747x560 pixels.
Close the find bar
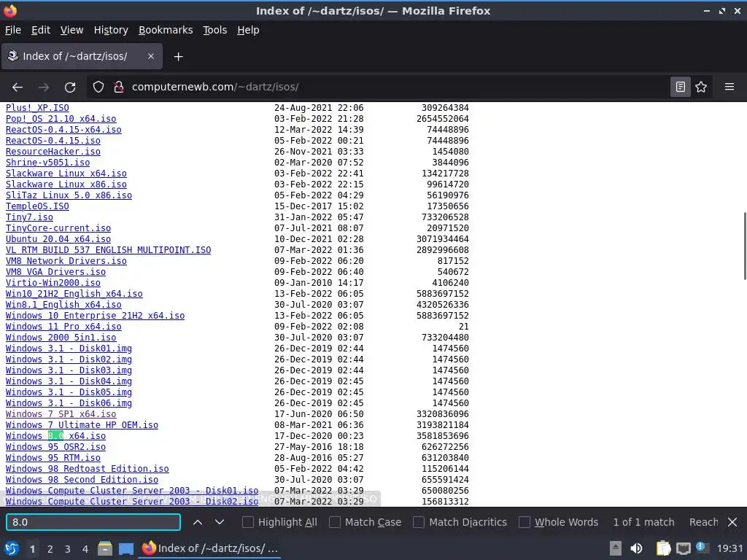pos(732,522)
